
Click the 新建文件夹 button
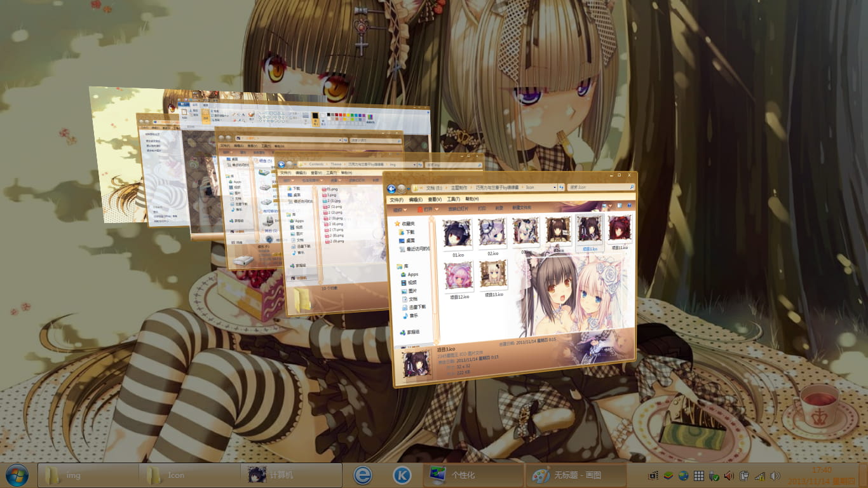(x=522, y=207)
